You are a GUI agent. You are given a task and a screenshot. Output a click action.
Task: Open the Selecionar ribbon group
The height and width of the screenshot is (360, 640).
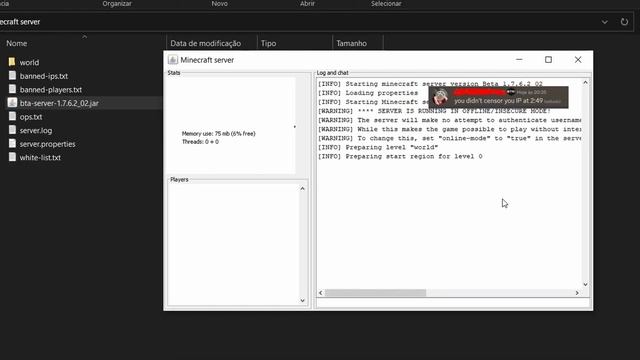tap(386, 4)
